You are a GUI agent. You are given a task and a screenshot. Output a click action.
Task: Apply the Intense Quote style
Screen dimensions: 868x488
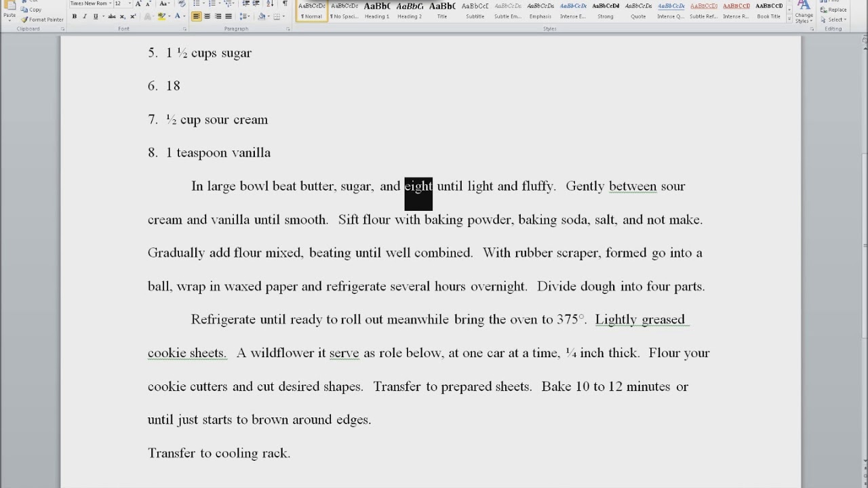coord(671,10)
